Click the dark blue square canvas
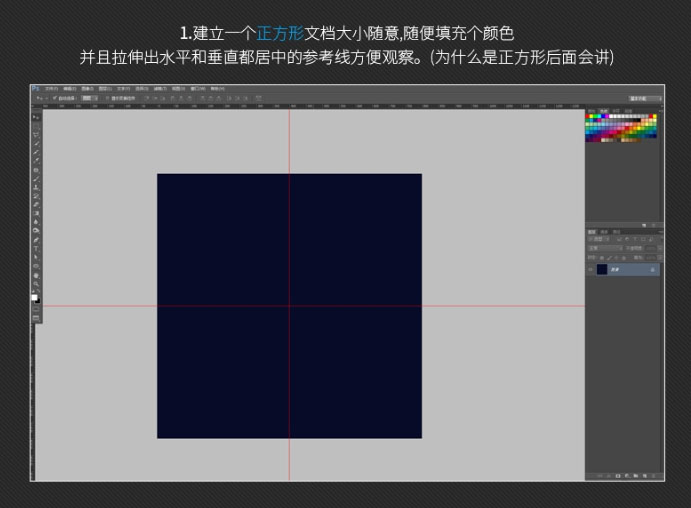691x508 pixels. tap(290, 306)
